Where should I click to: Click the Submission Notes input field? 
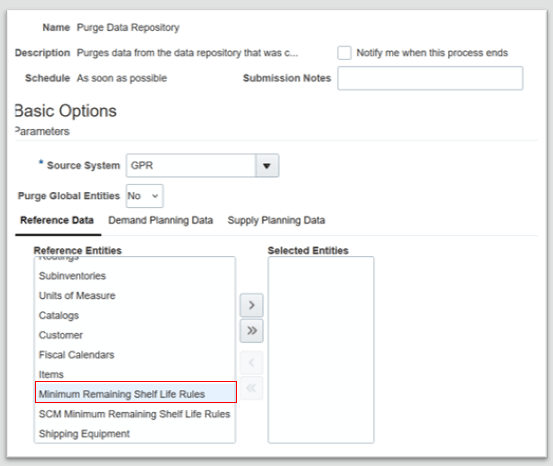point(430,78)
